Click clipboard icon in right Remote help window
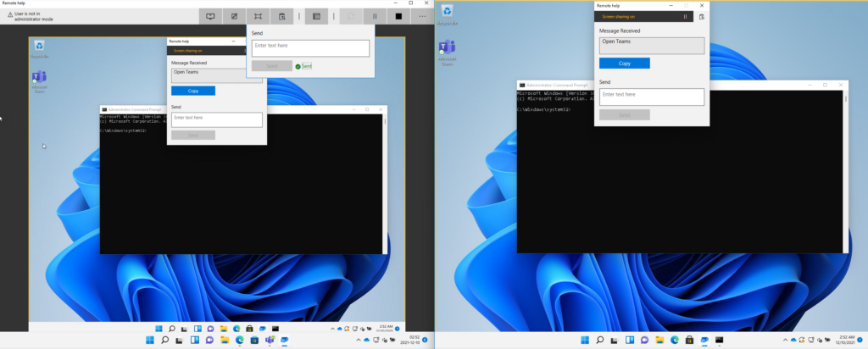868x349 pixels. (701, 17)
